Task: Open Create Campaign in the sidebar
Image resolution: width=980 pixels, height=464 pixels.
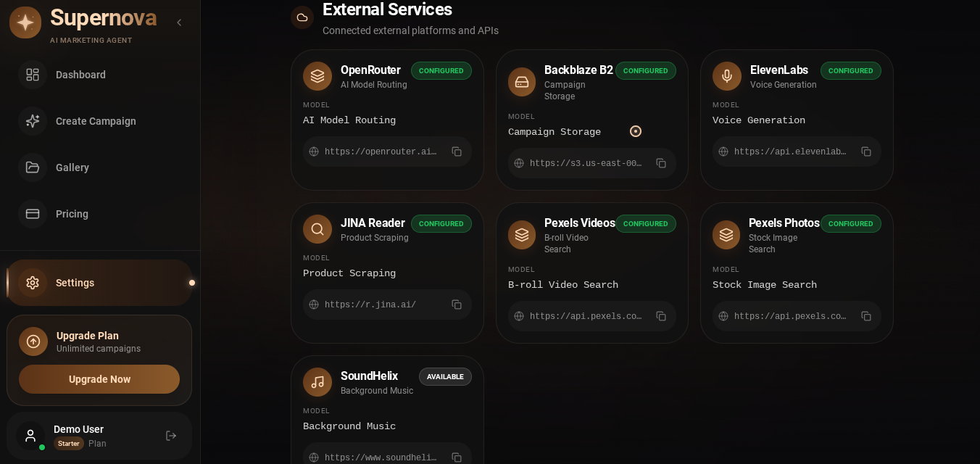Action: pyautogui.click(x=99, y=121)
